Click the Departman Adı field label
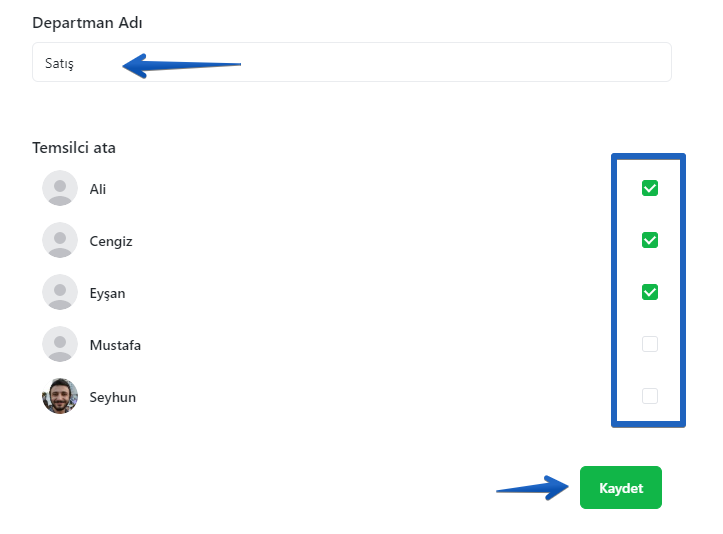Image resolution: width=723 pixels, height=534 pixels. coord(87,23)
